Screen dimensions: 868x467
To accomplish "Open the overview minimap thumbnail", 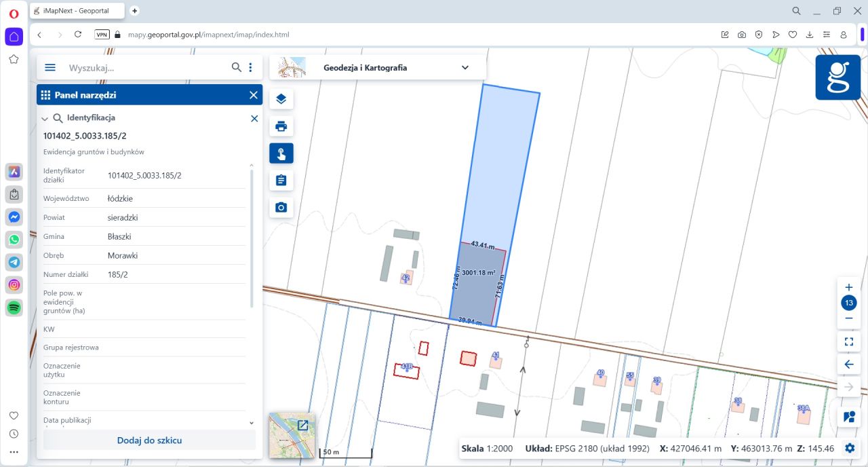I will coord(292,434).
